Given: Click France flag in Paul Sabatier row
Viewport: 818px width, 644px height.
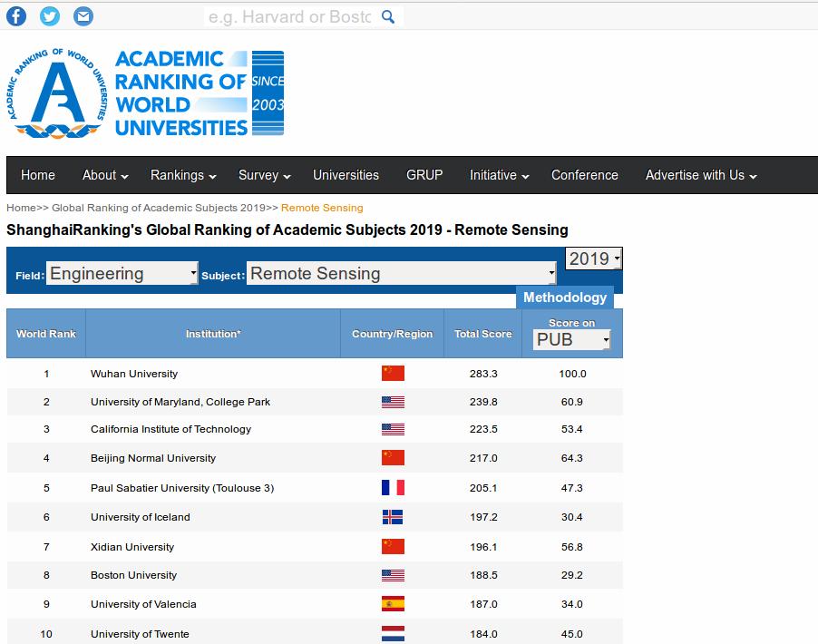Looking at the screenshot, I should tap(393, 487).
